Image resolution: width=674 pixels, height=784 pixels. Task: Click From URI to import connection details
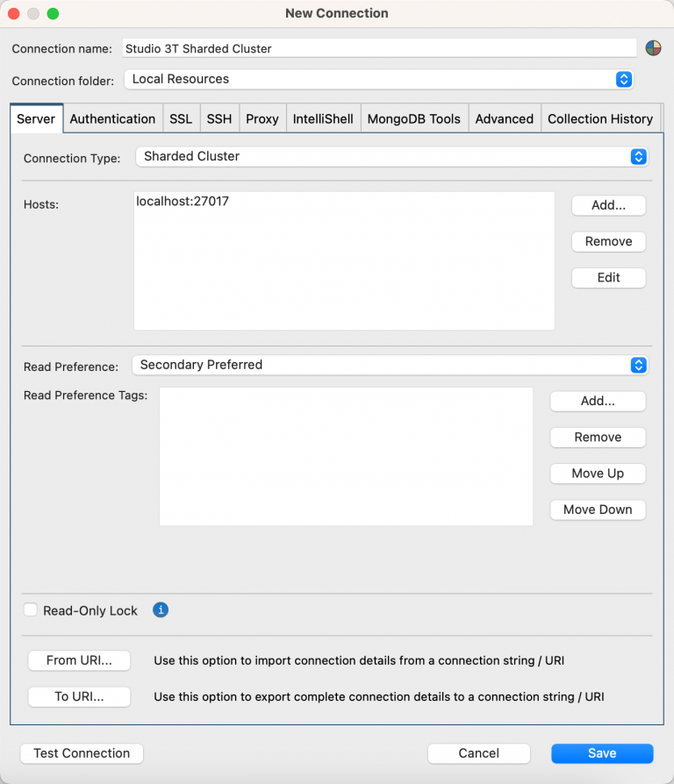[79, 660]
